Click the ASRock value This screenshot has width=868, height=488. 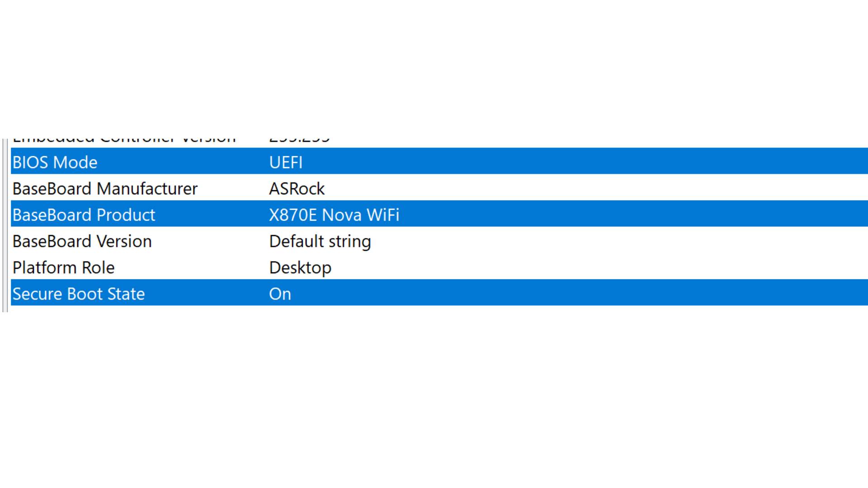click(x=297, y=188)
